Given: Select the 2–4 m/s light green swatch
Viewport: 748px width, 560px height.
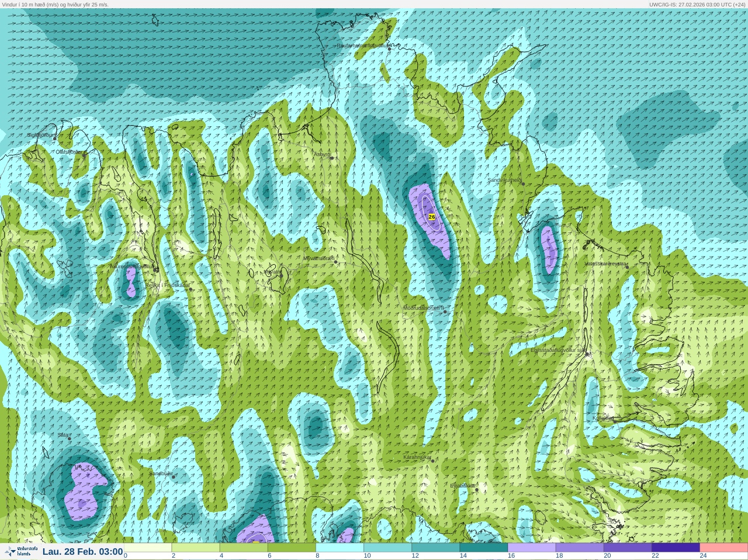Looking at the screenshot, I should point(196,548).
